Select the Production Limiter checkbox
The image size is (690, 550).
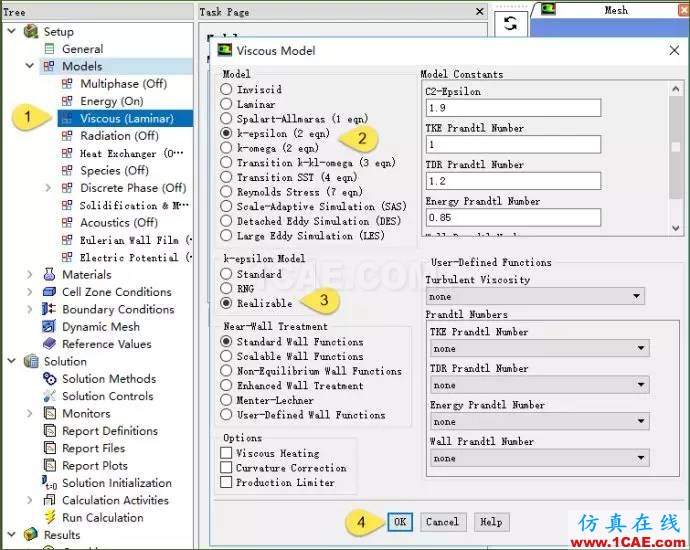coord(226,482)
